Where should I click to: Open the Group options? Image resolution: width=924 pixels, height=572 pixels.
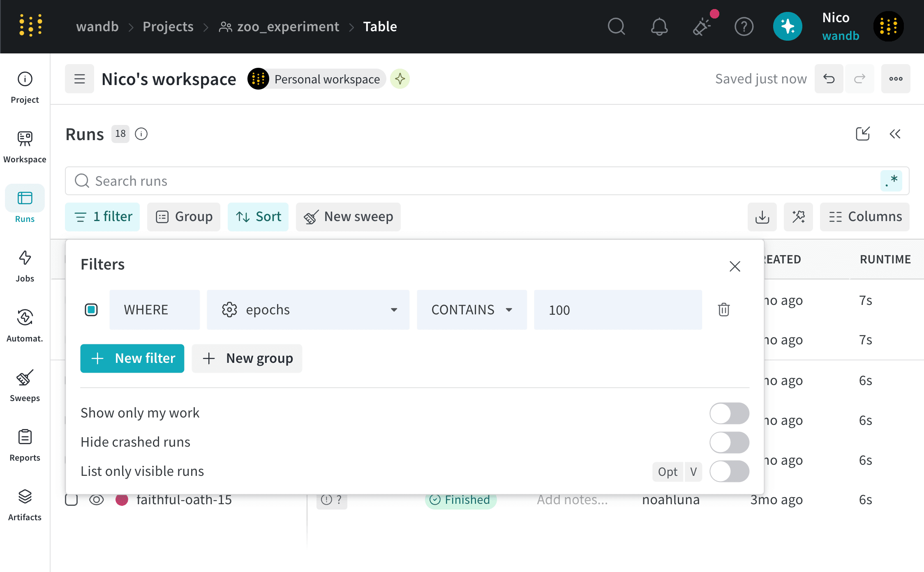pyautogui.click(x=184, y=217)
